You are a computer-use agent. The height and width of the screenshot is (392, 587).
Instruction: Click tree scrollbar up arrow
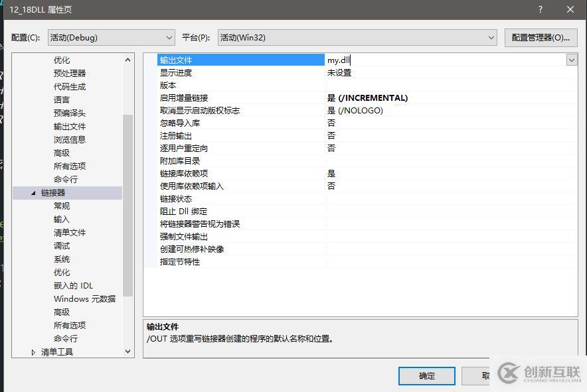coord(127,60)
